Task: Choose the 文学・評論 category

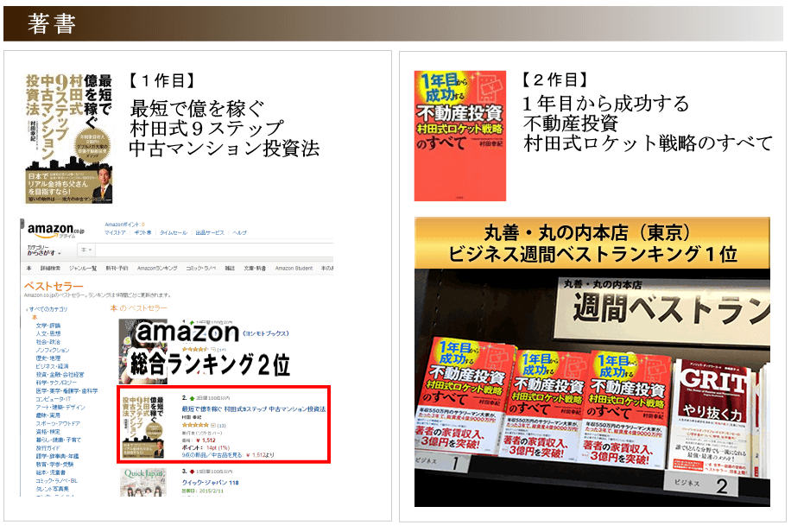Action: tap(47, 326)
